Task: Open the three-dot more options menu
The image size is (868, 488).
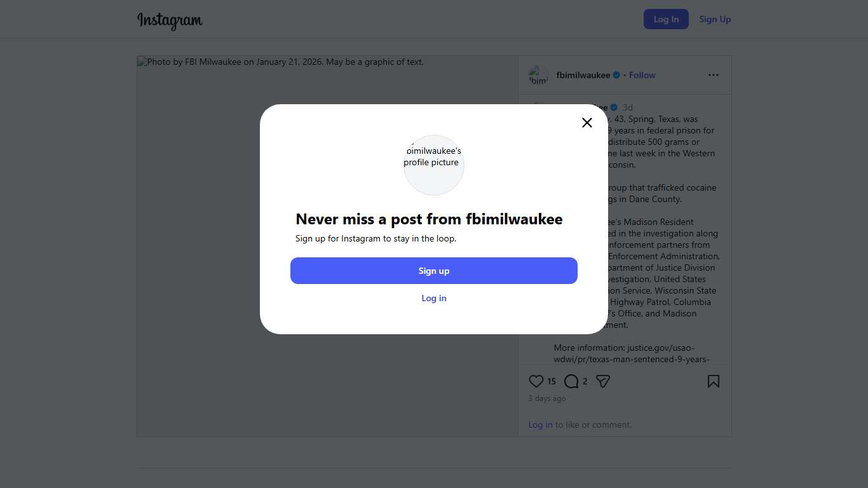Action: tap(714, 75)
